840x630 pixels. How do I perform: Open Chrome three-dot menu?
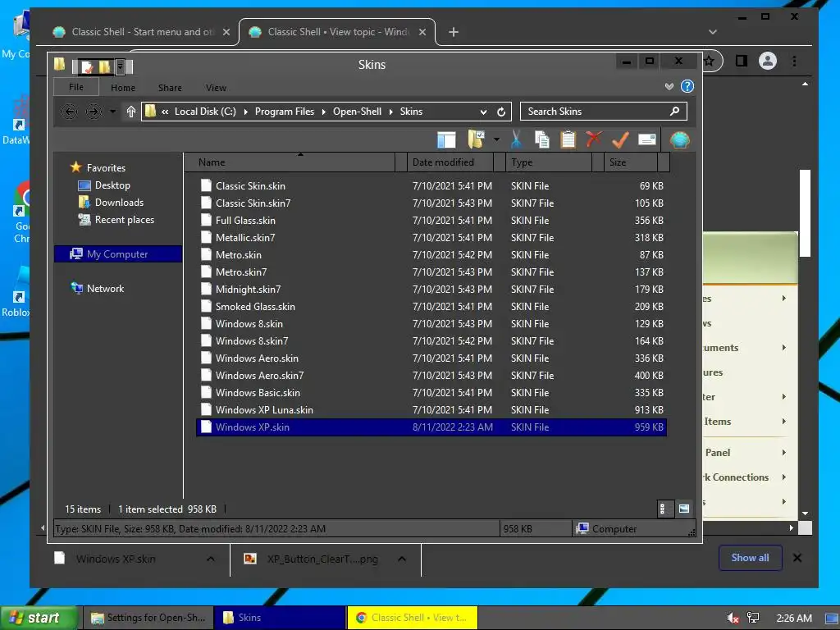point(794,61)
